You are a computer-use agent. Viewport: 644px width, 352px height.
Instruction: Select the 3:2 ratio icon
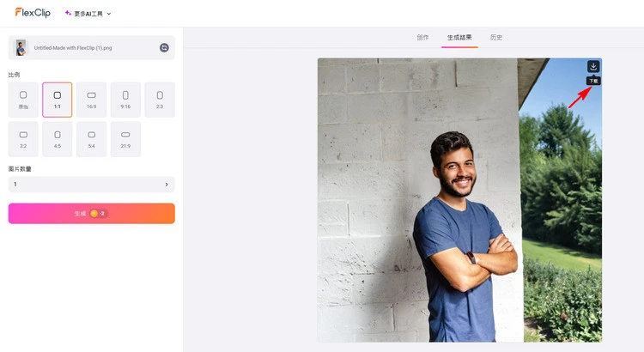pyautogui.click(x=23, y=139)
